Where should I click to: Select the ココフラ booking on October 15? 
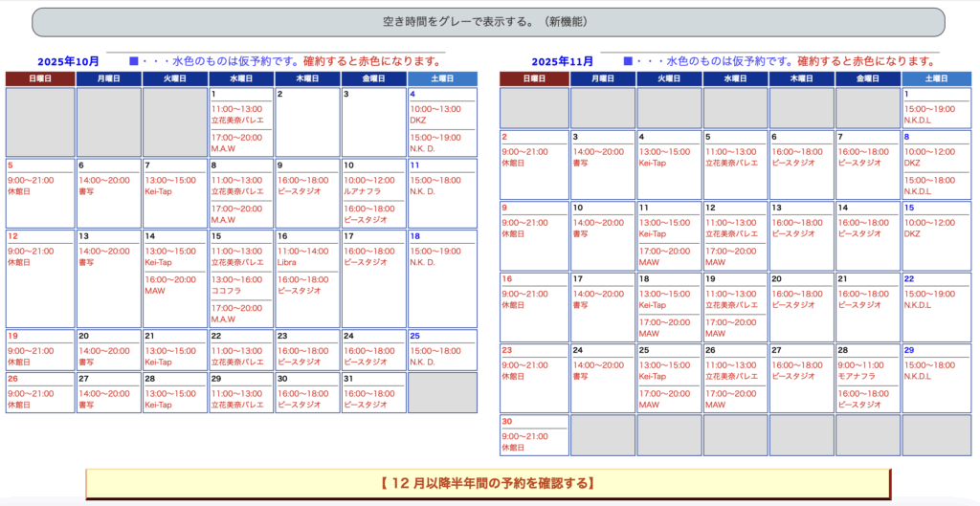(x=225, y=291)
